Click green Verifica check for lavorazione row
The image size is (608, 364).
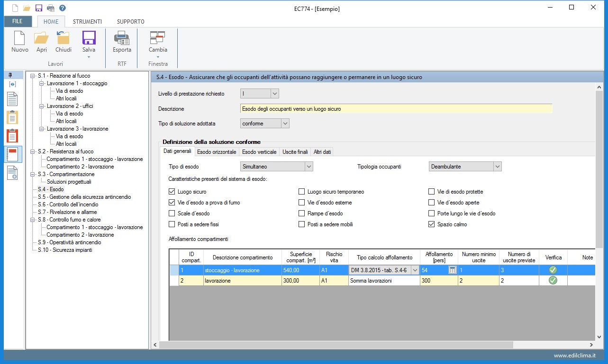click(553, 280)
